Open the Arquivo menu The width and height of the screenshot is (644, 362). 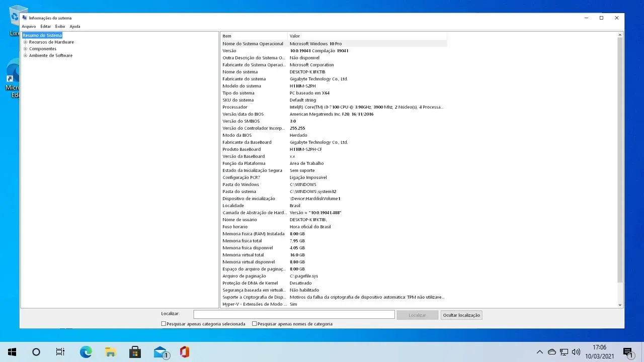tap(29, 26)
